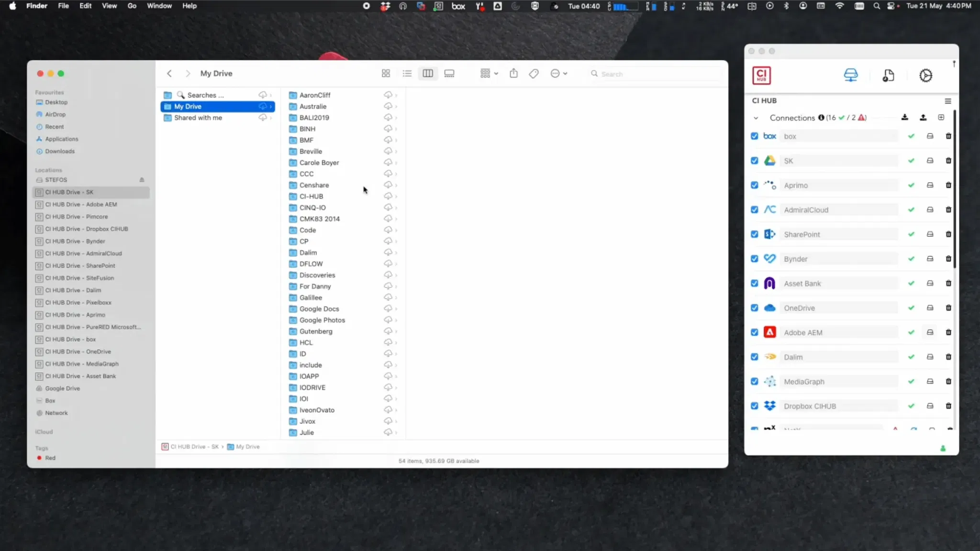Expand the Google Docs folder chevron

pyautogui.click(x=396, y=309)
